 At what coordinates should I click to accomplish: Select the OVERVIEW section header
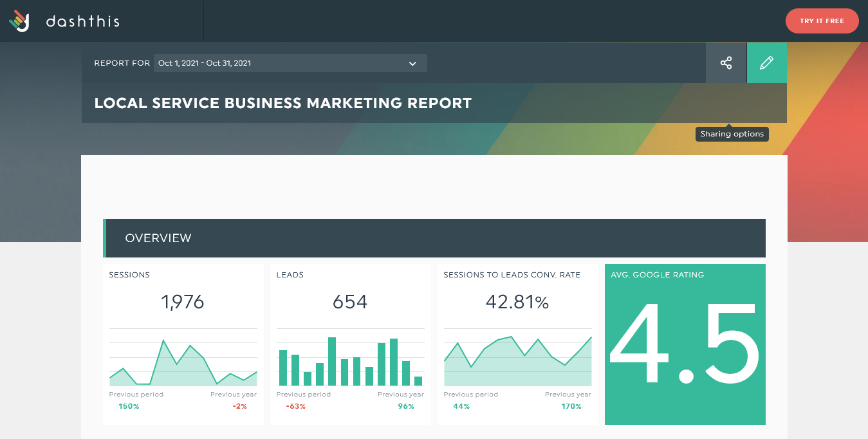(x=434, y=238)
